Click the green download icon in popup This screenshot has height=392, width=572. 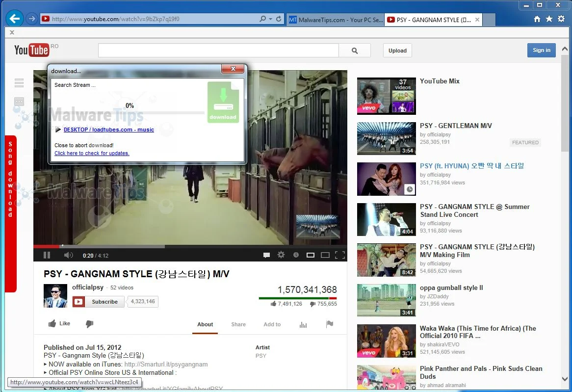[223, 102]
